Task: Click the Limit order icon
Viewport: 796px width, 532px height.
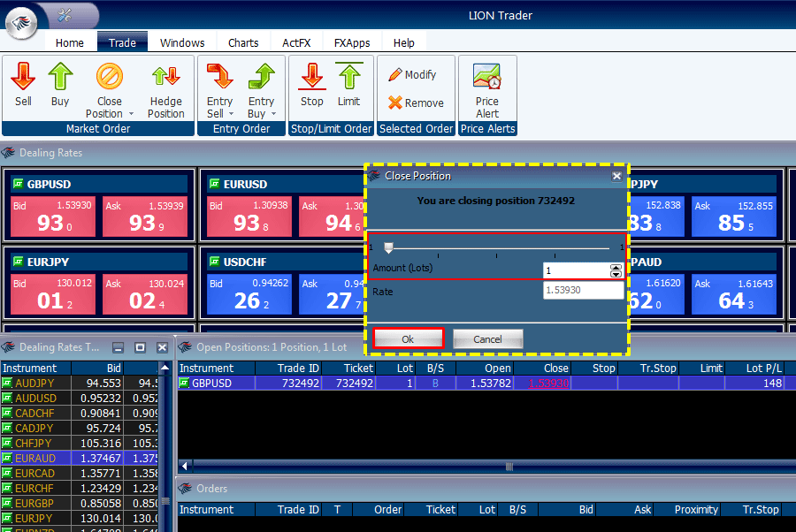Action: point(349,77)
